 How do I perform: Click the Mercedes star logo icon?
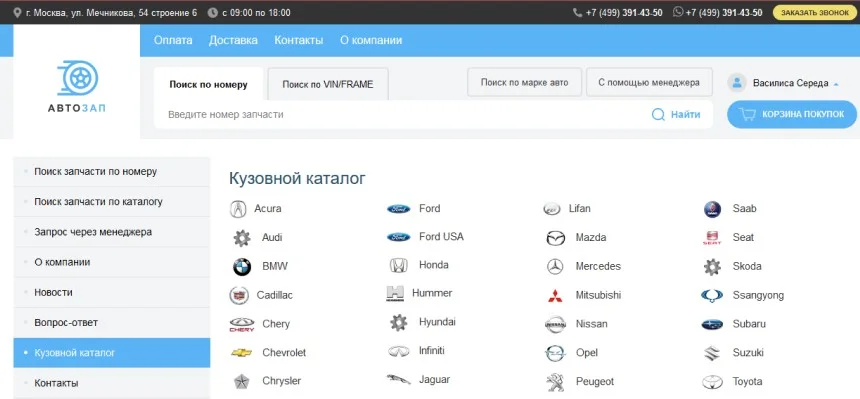(555, 267)
